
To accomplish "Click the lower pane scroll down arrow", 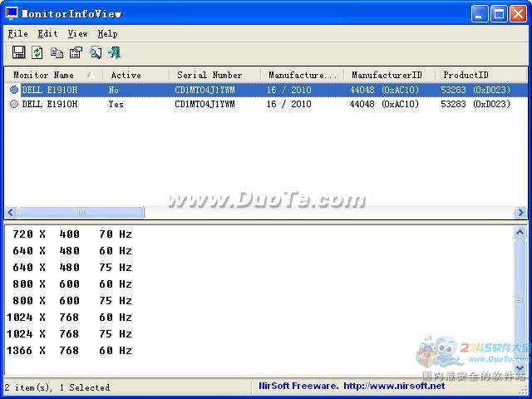I will (520, 367).
